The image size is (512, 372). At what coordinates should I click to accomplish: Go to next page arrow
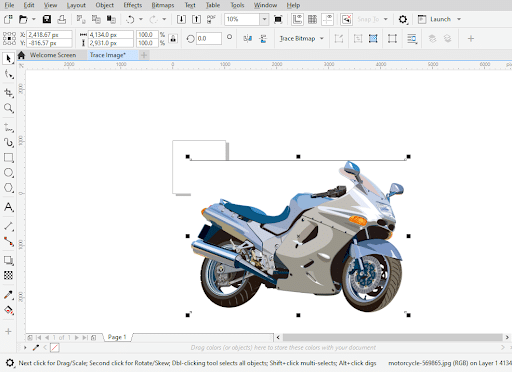click(77, 337)
